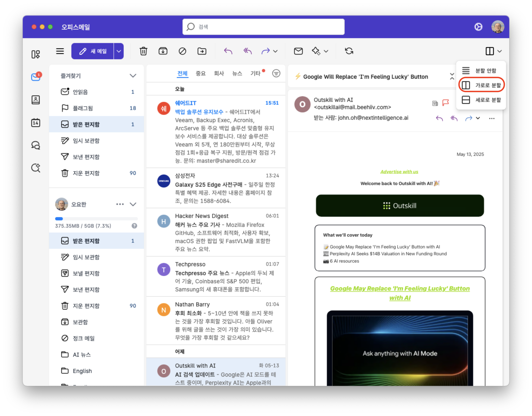Image resolution: width=532 pixels, height=416 pixels.
Task: Select the 가로로 분할 layout option
Action: coord(481,85)
